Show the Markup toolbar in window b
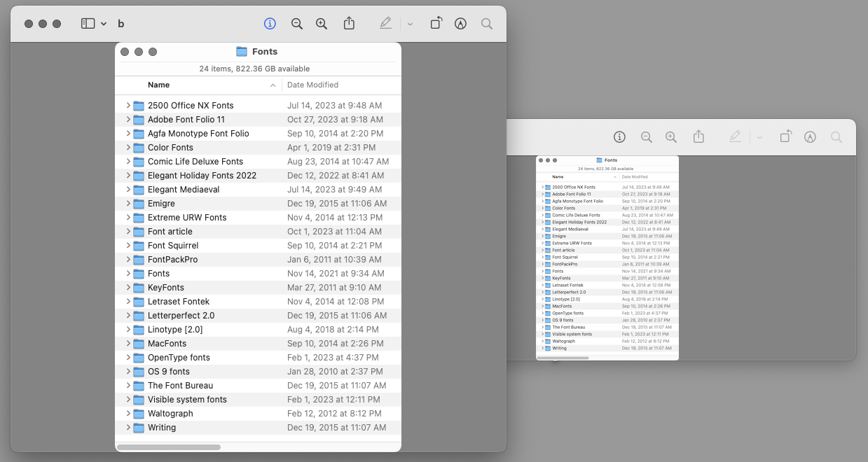Viewport: 868px width, 462px height. pyautogui.click(x=460, y=24)
